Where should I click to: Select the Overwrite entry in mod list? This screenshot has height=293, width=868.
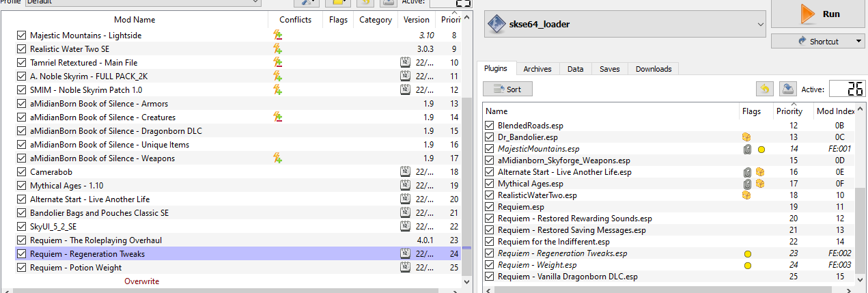point(143,281)
